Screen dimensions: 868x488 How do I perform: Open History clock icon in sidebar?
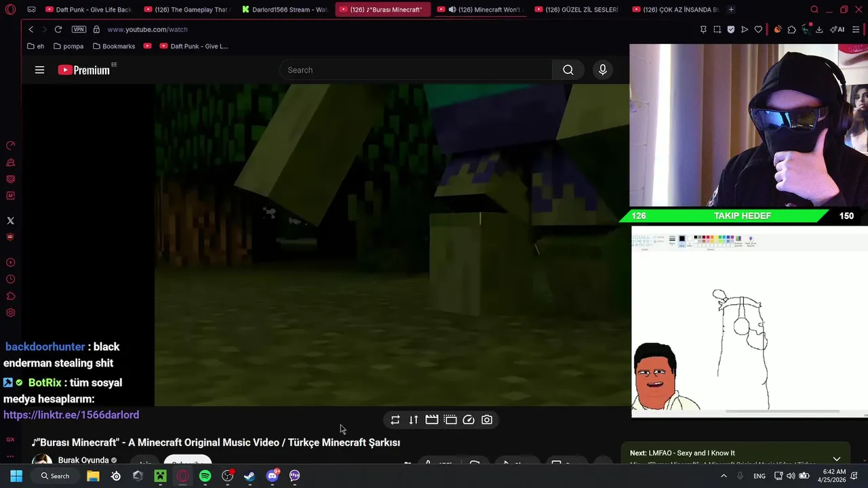click(x=10, y=279)
